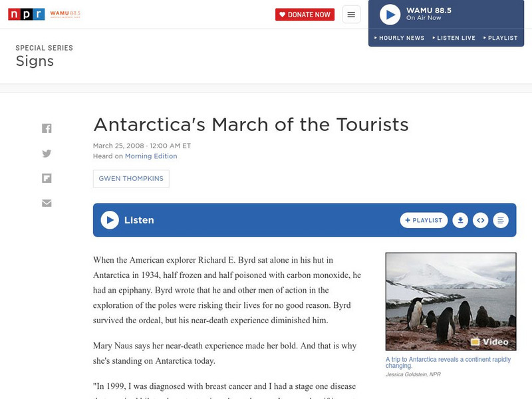Expand the Hourly News option
This screenshot has height=399, width=532.
pyautogui.click(x=399, y=38)
